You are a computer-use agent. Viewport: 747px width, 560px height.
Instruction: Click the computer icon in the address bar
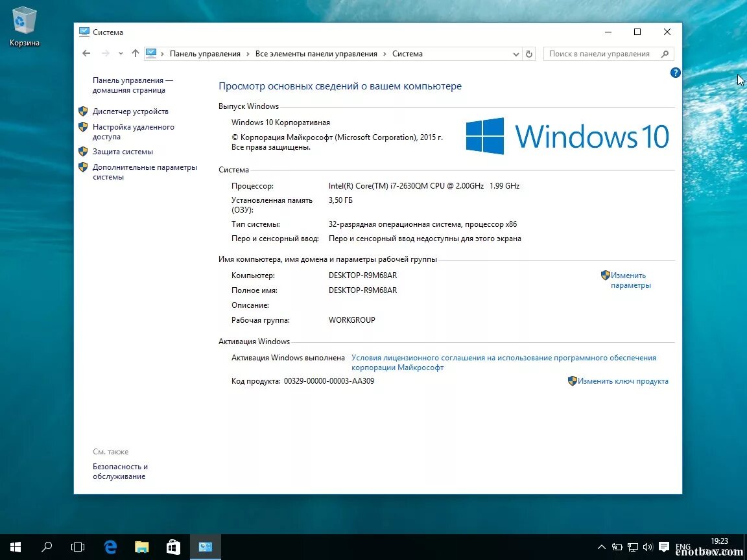pos(151,53)
